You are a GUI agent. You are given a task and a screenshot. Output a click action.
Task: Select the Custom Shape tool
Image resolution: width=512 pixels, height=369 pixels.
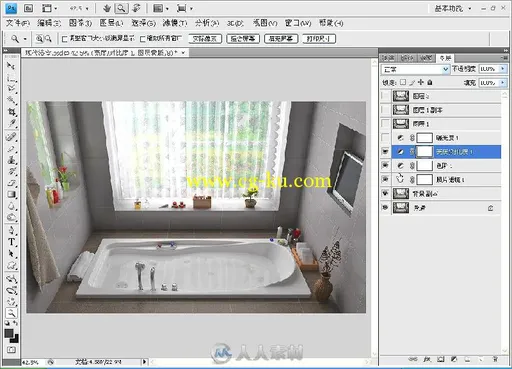click(x=11, y=266)
